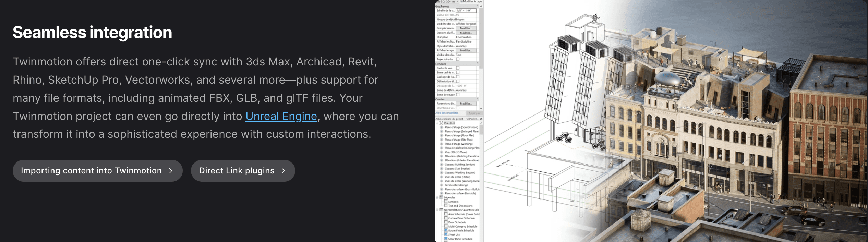Toggle the Zone cadrée v... checkbox

point(458,72)
